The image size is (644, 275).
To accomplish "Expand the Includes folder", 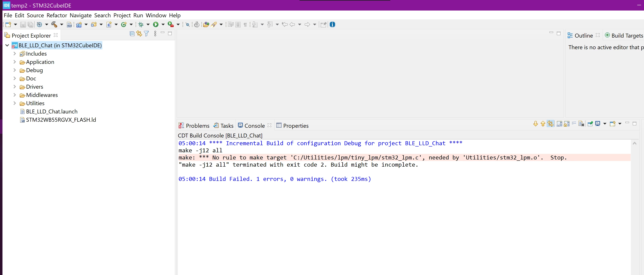I will (14, 54).
